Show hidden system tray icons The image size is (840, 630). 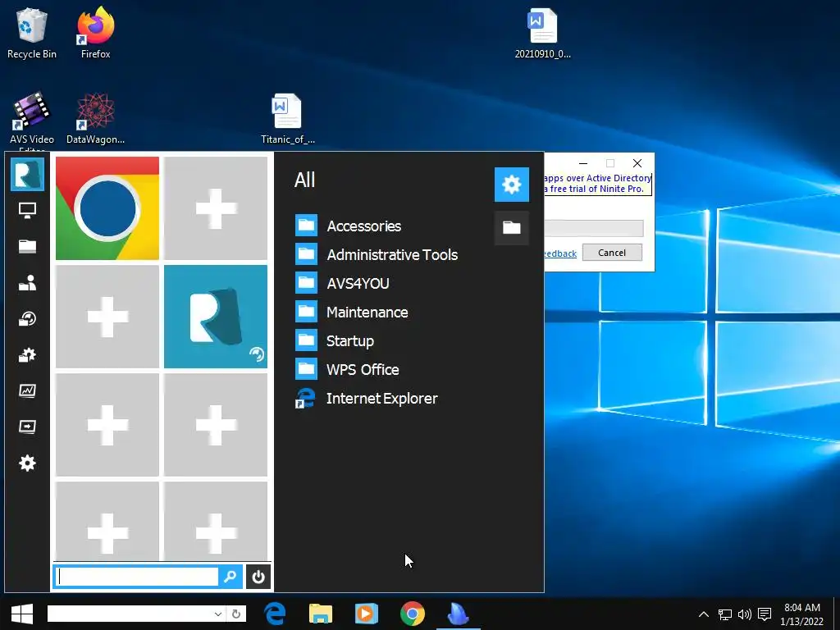pos(704,614)
